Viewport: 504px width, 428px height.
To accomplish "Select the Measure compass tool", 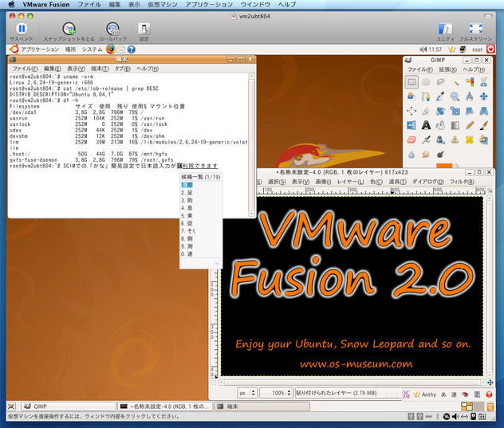I will coord(470,96).
